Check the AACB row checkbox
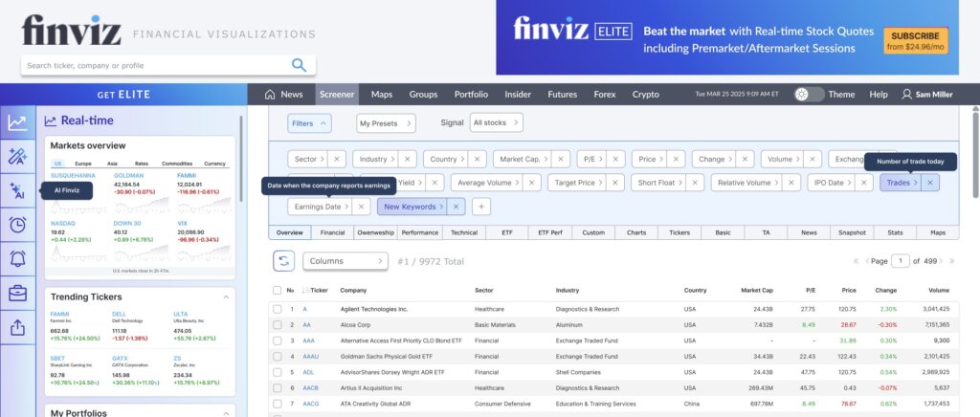Viewport: 980px width, 417px height. point(277,388)
